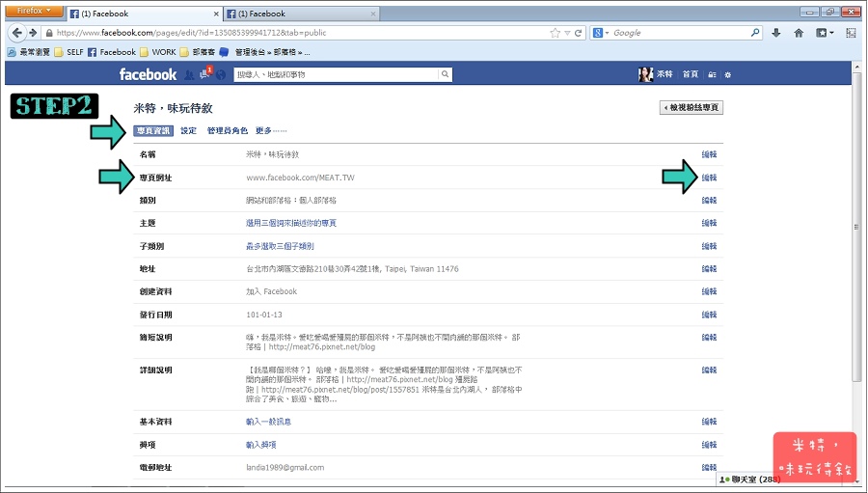Click the 檢視粉絲專頁 button

[692, 107]
